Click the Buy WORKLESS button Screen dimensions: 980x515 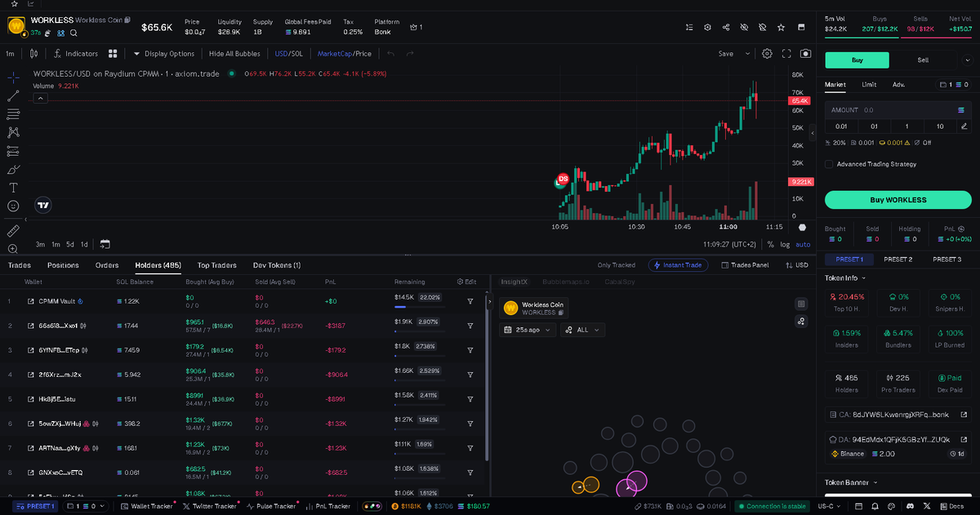pyautogui.click(x=898, y=200)
